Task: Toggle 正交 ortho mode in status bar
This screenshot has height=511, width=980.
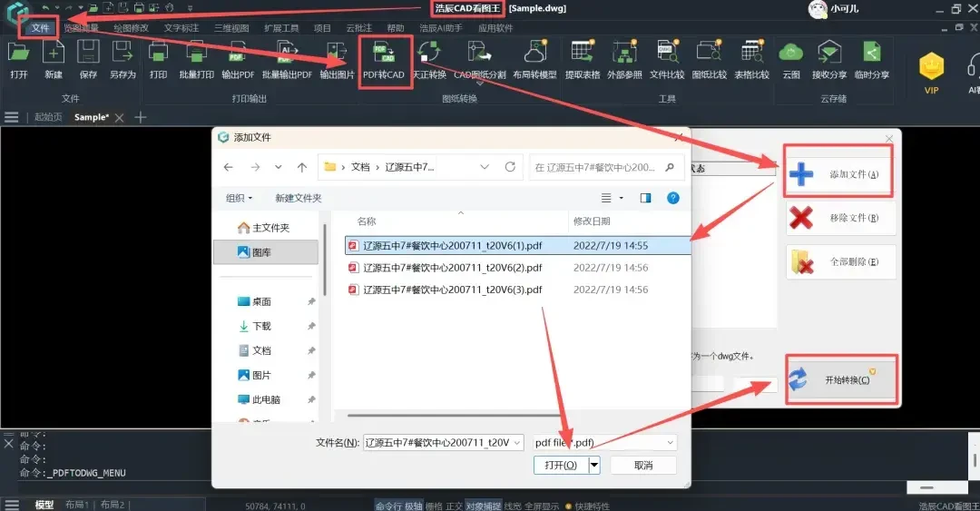Action: (455, 506)
